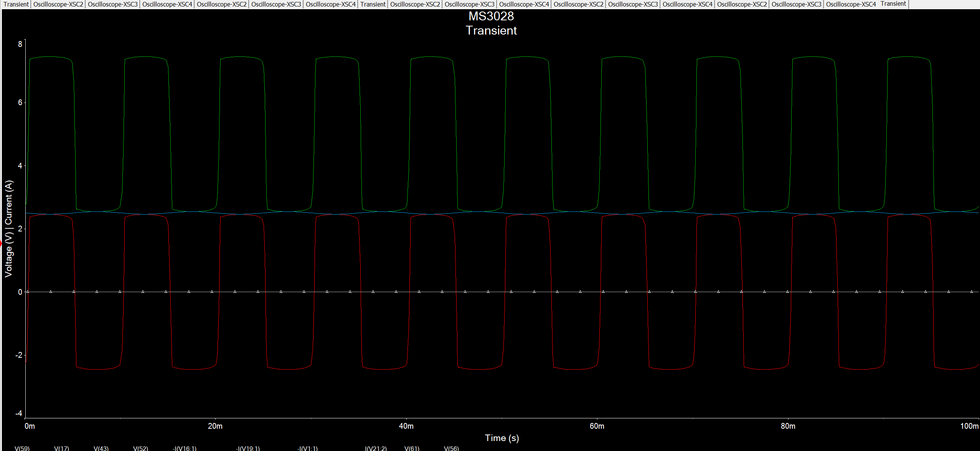Select the I(V21:2) legend entry

[376, 448]
